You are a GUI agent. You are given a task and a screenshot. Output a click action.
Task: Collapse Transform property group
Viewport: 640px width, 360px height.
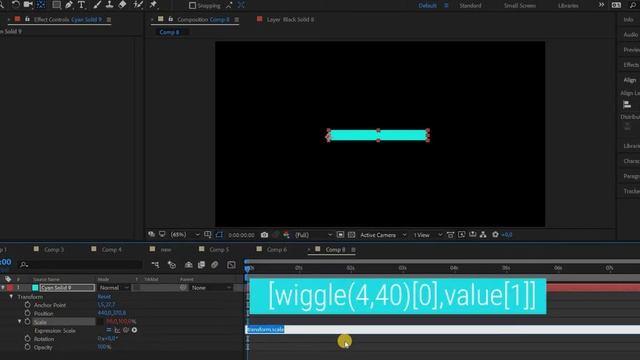tap(11, 297)
